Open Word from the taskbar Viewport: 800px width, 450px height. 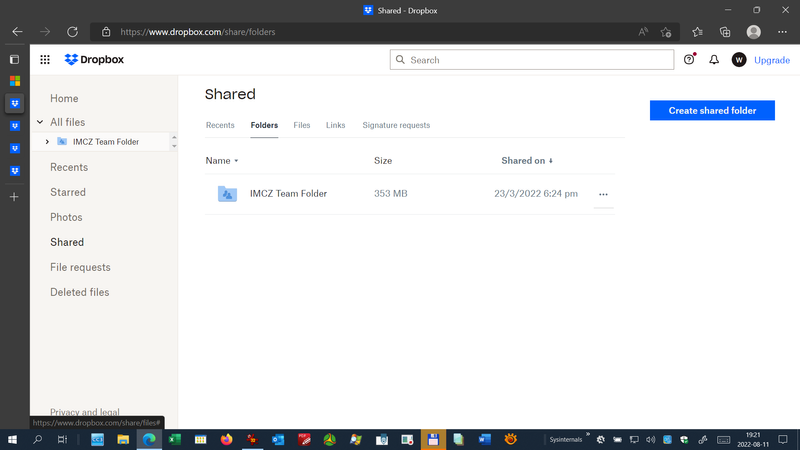coord(484,439)
